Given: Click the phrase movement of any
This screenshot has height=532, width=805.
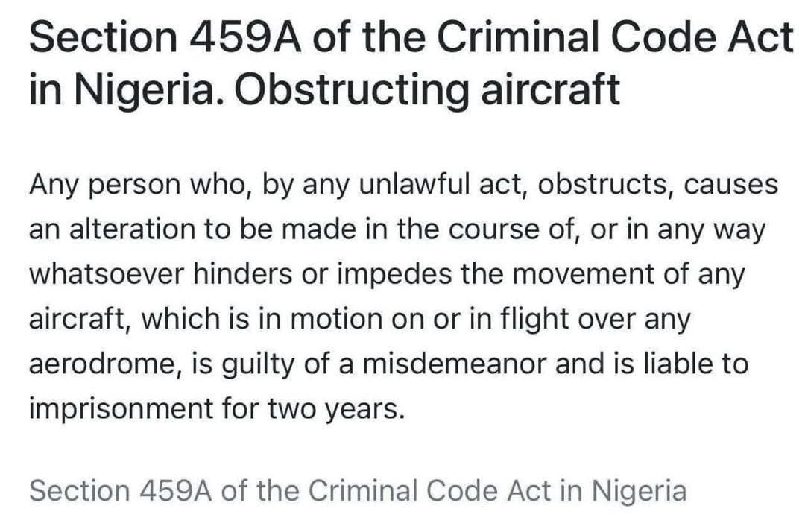Looking at the screenshot, I should [628, 276].
